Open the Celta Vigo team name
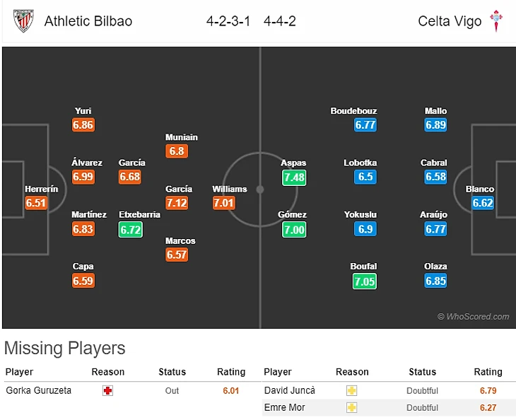 [450, 21]
